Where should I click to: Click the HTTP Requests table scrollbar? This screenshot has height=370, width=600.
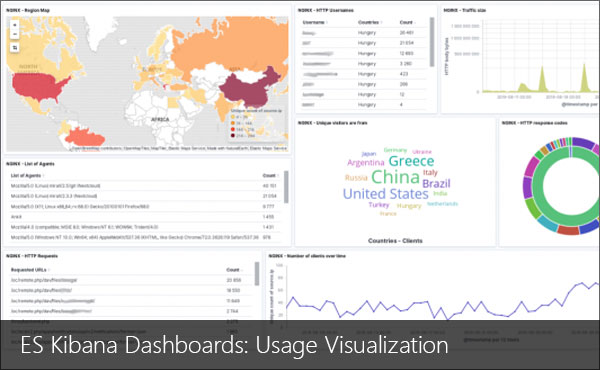pos(257,274)
